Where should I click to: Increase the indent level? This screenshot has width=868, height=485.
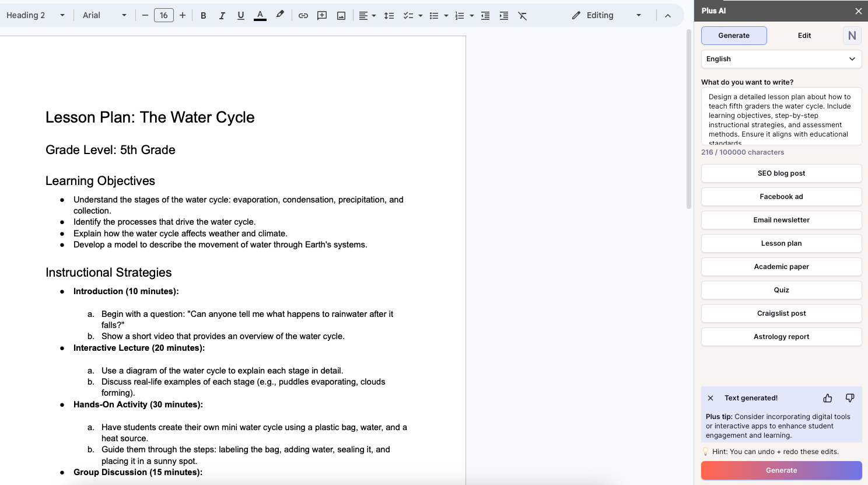click(504, 16)
